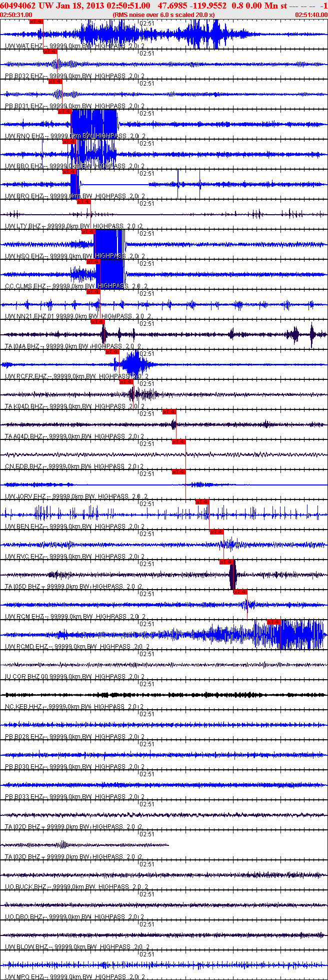328x980 pixels.
Task: Click '(RMS noise over 6.0 s scaled 20.0 x)' text
Action: pos(164,15)
